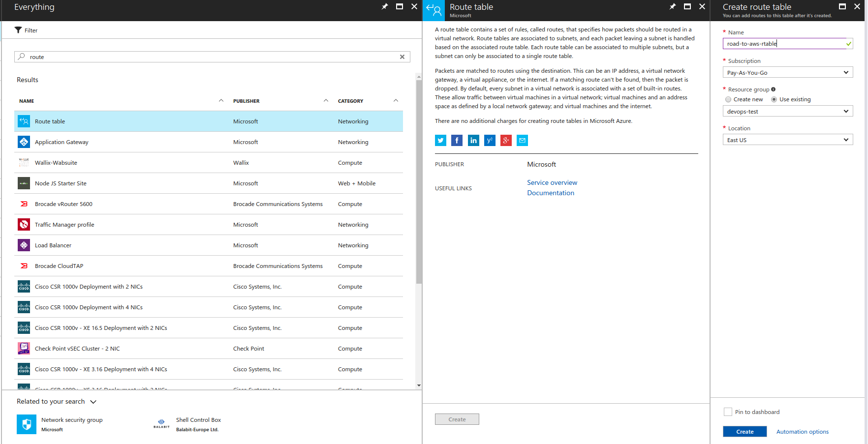Screen dimensions: 868x444
Task: Click Application Gateway row name
Action: click(x=62, y=142)
